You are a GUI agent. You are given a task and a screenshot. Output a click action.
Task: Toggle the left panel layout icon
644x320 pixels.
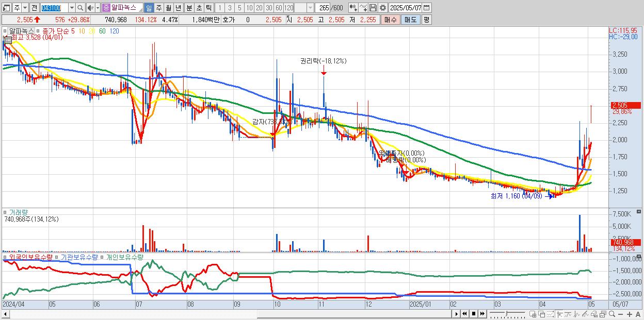pos(6,8)
